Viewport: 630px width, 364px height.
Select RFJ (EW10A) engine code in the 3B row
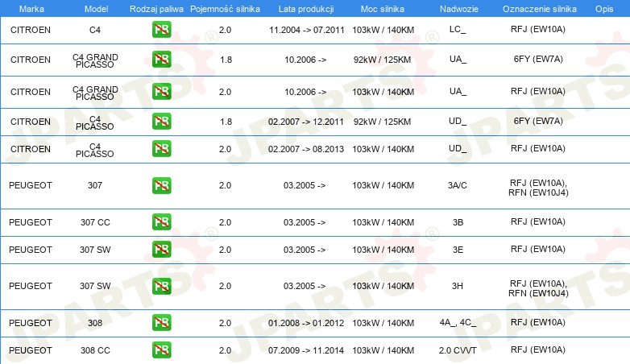tap(538, 221)
